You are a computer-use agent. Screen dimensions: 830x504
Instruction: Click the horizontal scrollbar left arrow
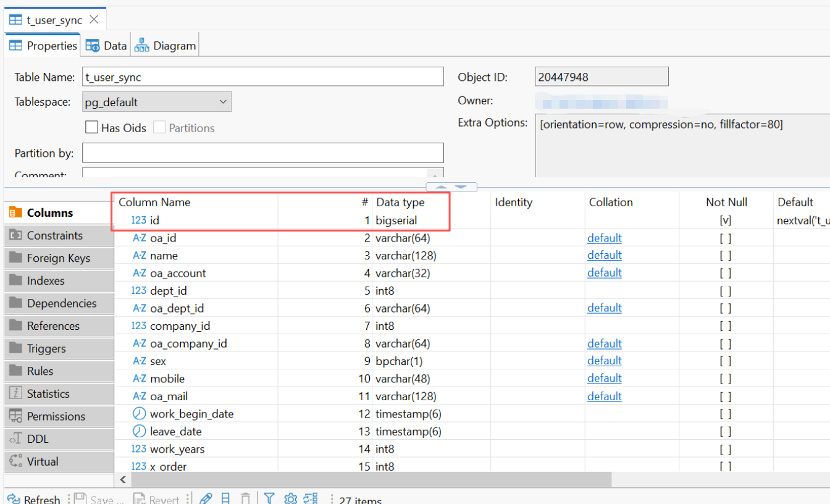pyautogui.click(x=123, y=480)
